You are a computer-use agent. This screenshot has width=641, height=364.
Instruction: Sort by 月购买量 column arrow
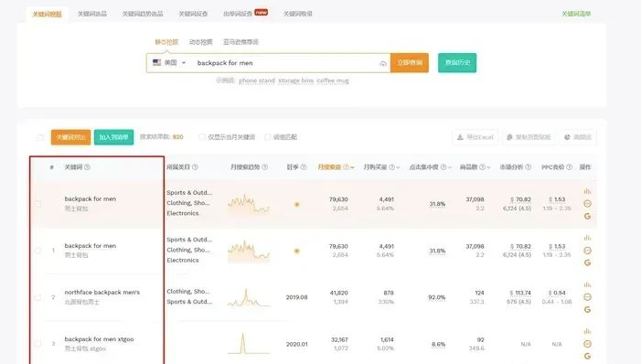click(x=398, y=167)
